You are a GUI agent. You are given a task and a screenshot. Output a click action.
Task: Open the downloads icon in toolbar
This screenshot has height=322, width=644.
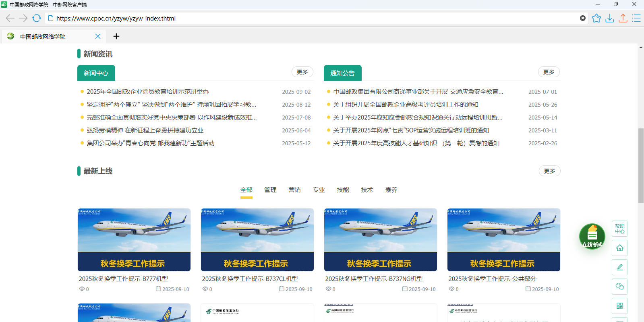pos(610,18)
